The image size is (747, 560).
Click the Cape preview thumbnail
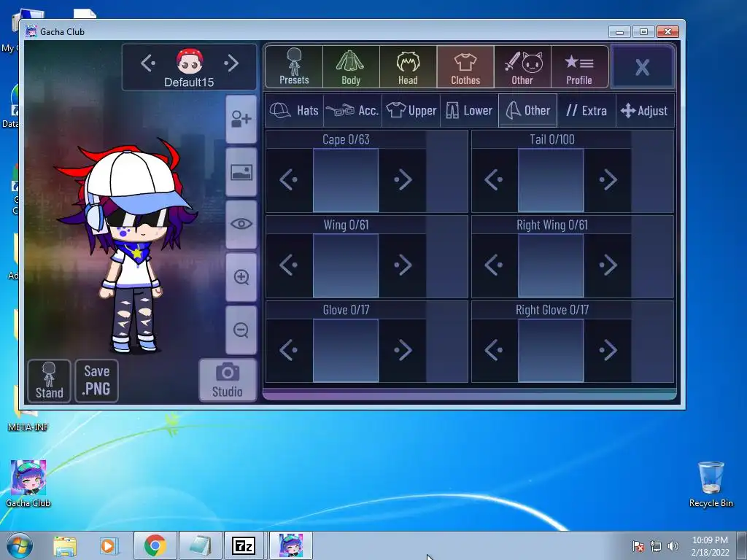tap(346, 180)
